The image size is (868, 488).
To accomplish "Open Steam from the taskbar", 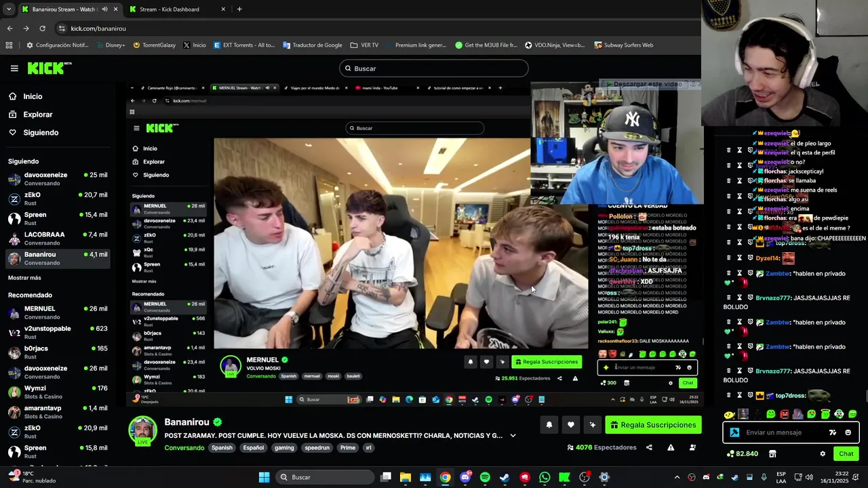I will tap(505, 477).
